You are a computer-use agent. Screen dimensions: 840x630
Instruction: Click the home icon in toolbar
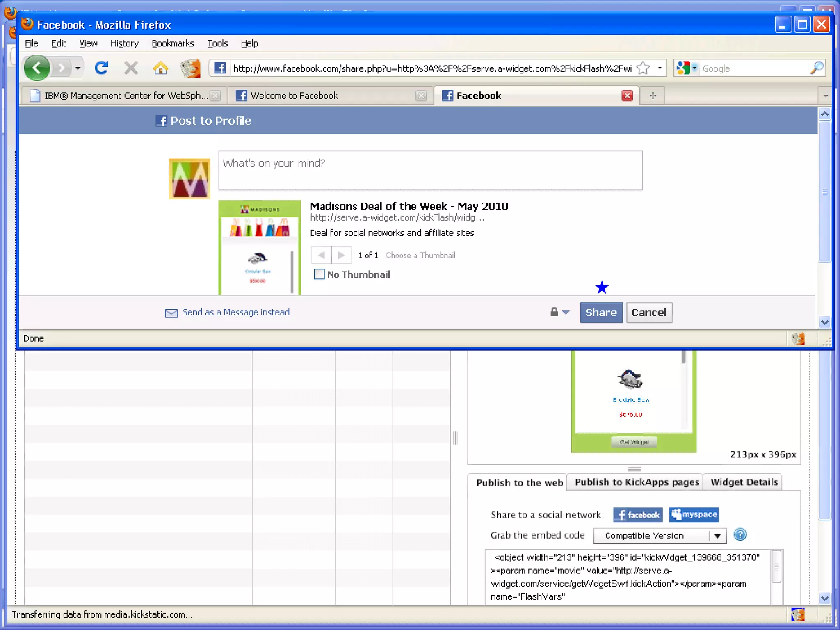pyautogui.click(x=160, y=68)
